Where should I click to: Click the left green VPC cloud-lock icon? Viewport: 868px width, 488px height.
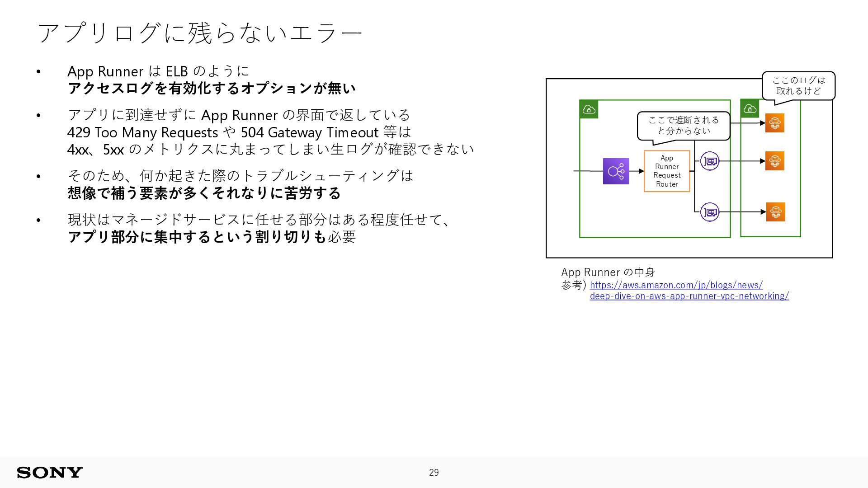589,109
